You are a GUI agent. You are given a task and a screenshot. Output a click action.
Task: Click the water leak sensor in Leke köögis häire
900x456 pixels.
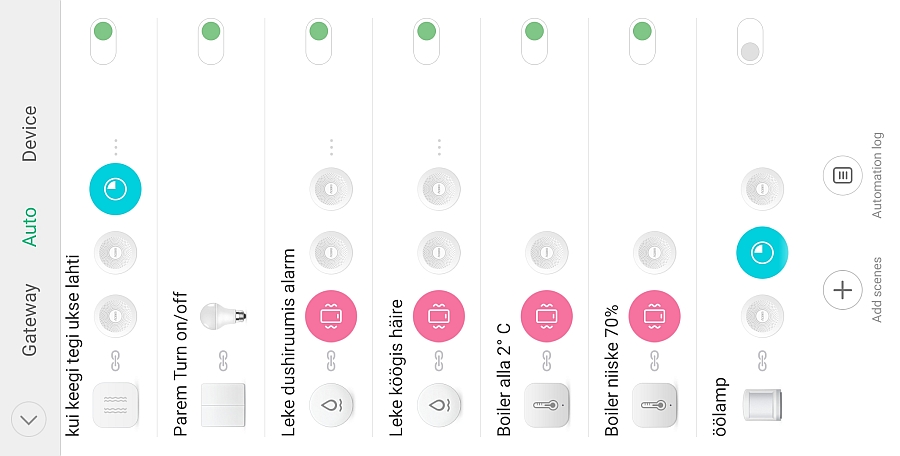439,405
